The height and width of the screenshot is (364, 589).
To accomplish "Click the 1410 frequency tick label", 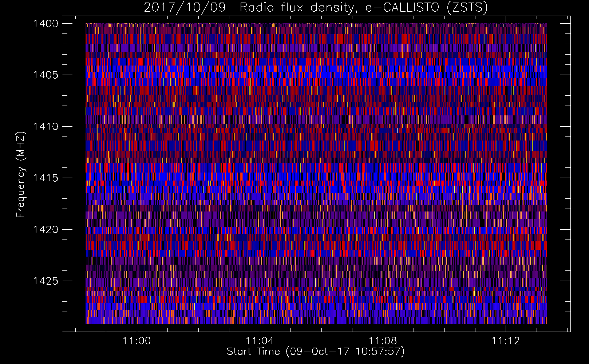I will 46,127.
